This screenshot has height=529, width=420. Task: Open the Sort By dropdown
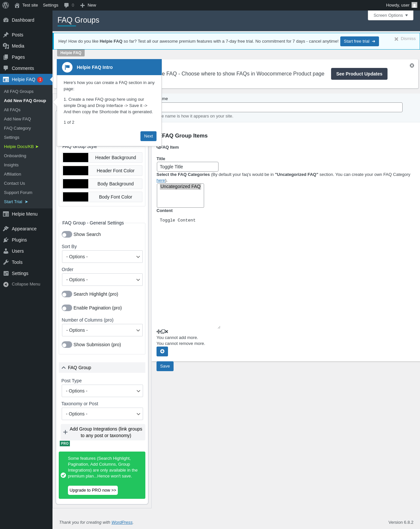[x=102, y=257]
